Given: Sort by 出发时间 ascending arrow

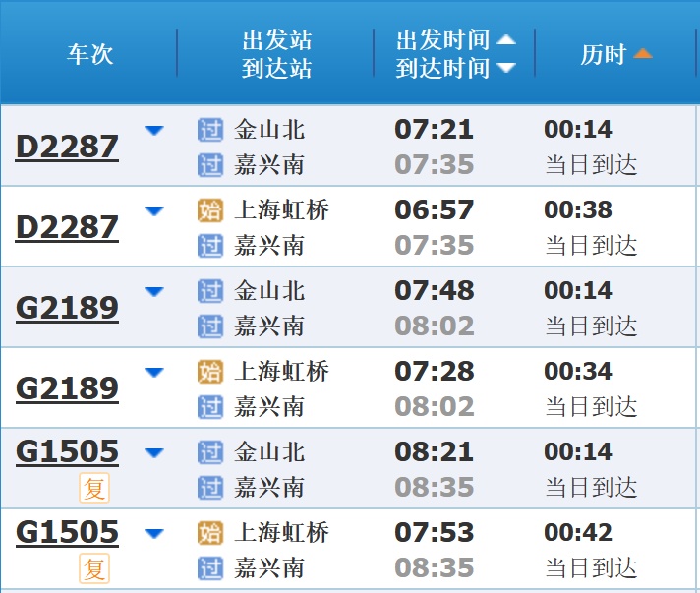Looking at the screenshot, I should [505, 40].
